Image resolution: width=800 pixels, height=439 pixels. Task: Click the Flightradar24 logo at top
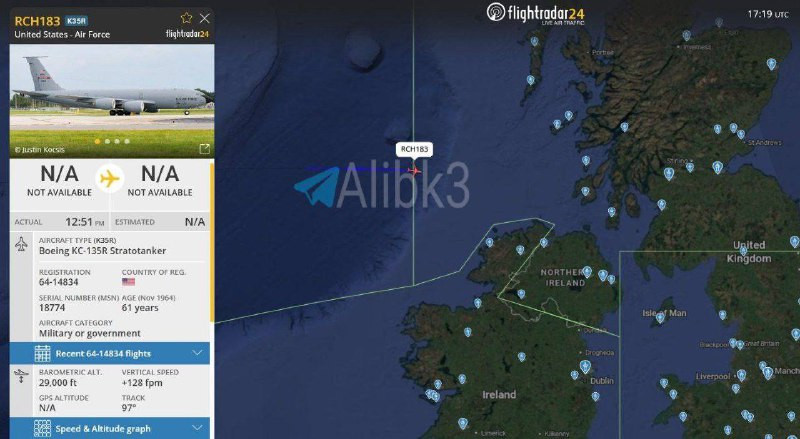click(536, 13)
